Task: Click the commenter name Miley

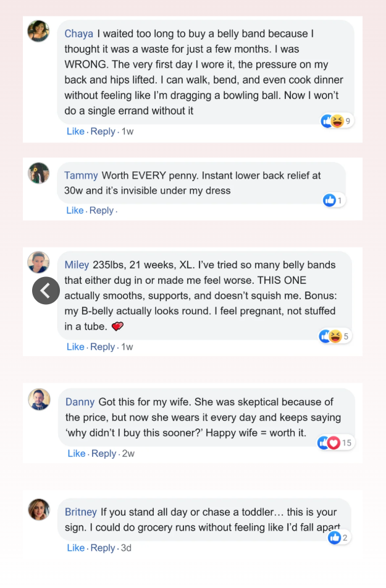Action: coord(77,265)
